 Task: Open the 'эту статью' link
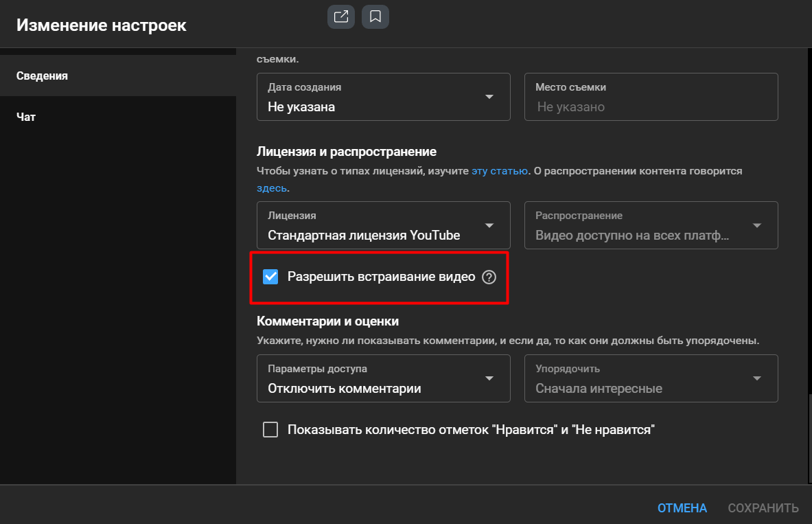tap(499, 171)
